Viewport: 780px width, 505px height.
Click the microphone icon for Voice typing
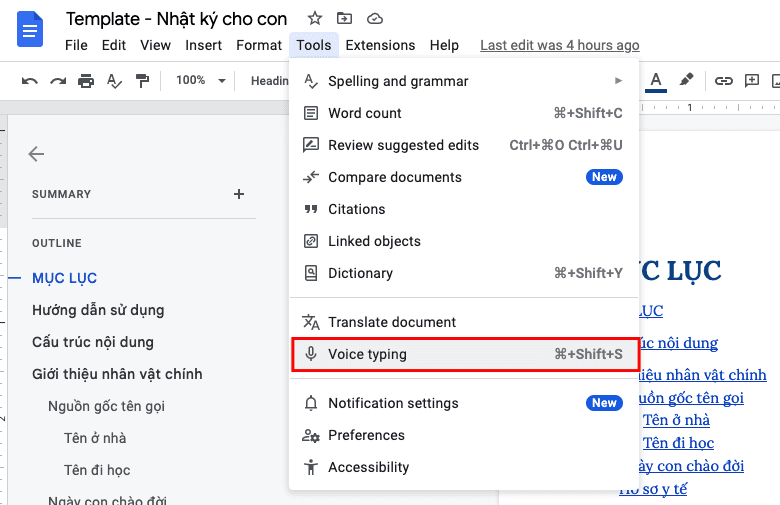(x=311, y=354)
